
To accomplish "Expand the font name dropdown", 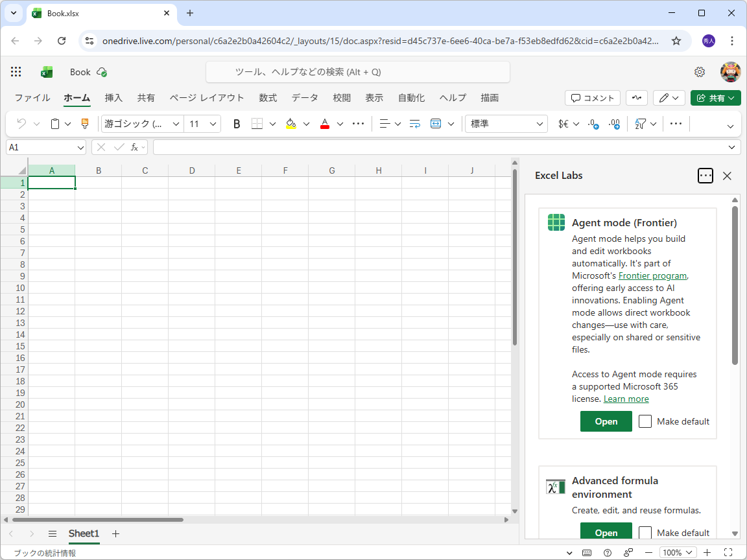I will click(176, 124).
